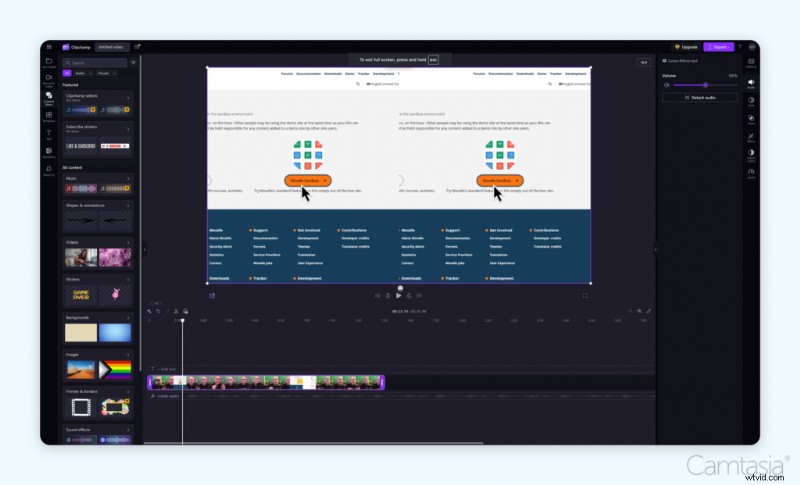Select the All content filter chip
800x485 pixels.
68,73
